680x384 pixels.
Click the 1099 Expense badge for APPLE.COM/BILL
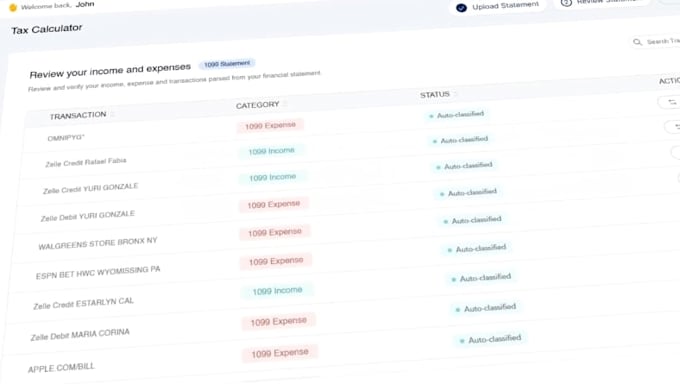point(280,353)
